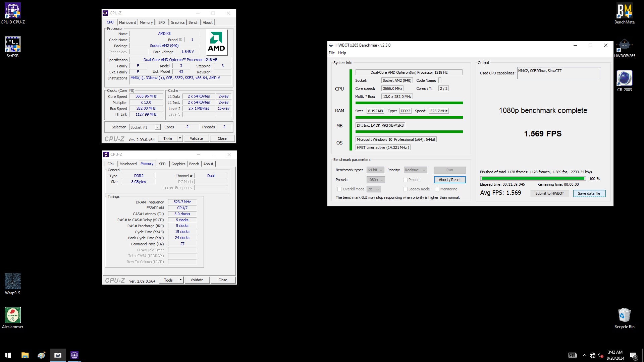
Task: Open File Explorer from the taskbar
Action: click(x=25, y=355)
